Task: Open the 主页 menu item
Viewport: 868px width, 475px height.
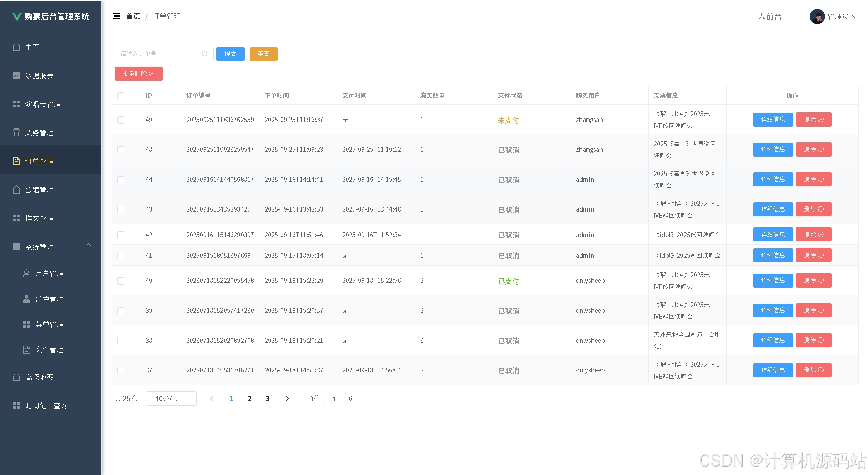Action: tap(51, 47)
